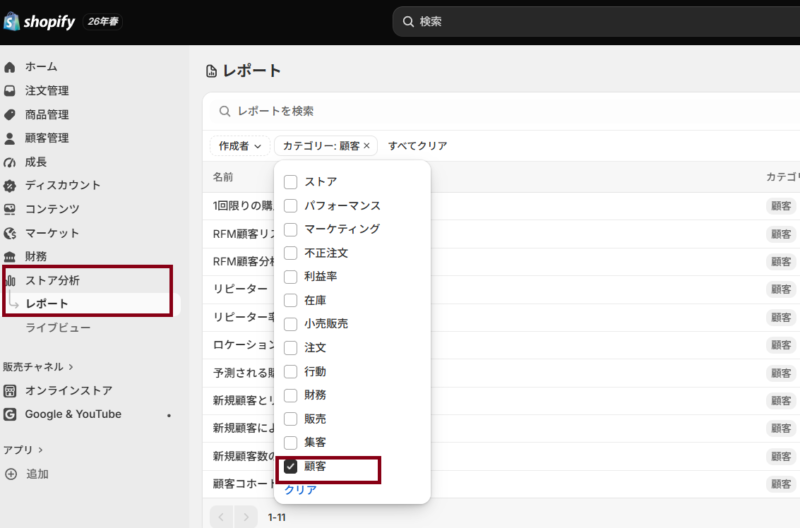This screenshot has width=800, height=528.
Task: Check the 財務 category checkbox in filter list
Action: 290,395
